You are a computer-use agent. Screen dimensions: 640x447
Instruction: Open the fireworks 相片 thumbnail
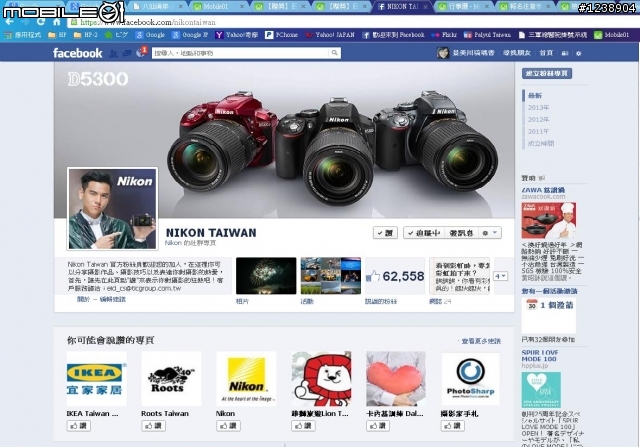[266, 276]
